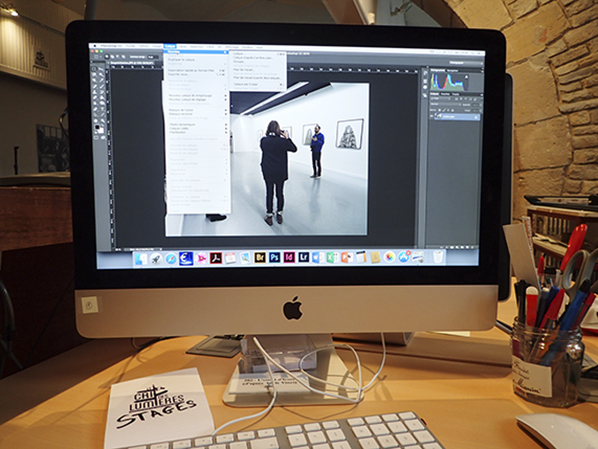Open the Trash in the dock
598x449 pixels.
point(439,257)
